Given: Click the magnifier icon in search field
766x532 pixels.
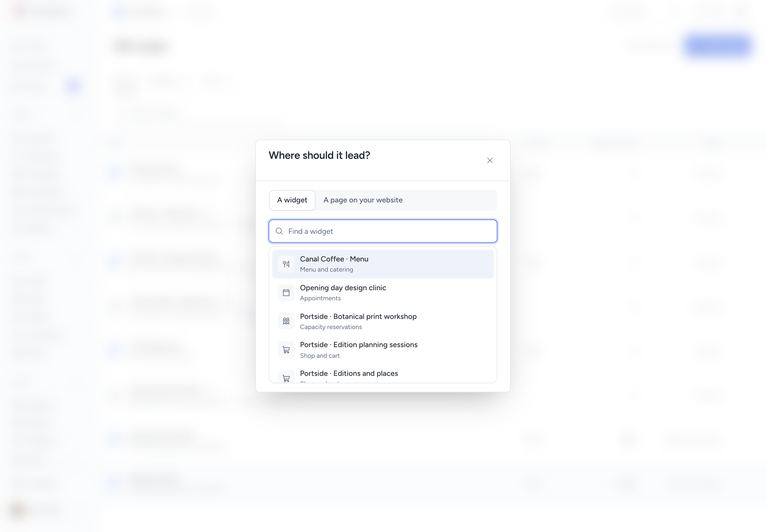Looking at the screenshot, I should click(x=279, y=231).
